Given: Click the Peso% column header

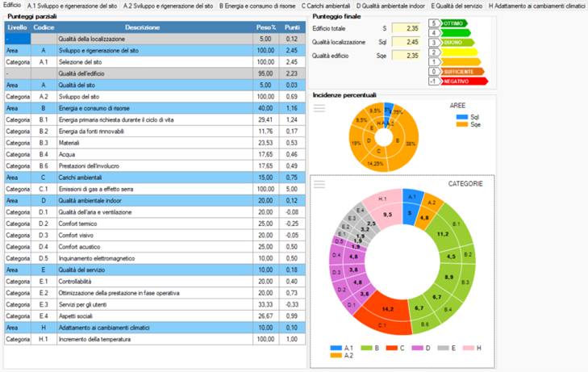Looking at the screenshot, I should (x=266, y=27).
